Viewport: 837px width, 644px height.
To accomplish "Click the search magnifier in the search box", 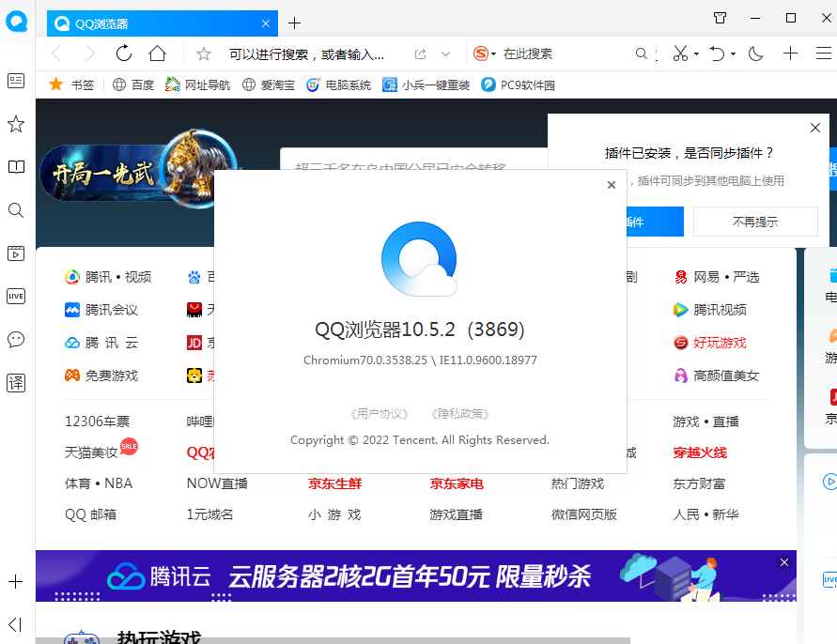I will [x=641, y=54].
